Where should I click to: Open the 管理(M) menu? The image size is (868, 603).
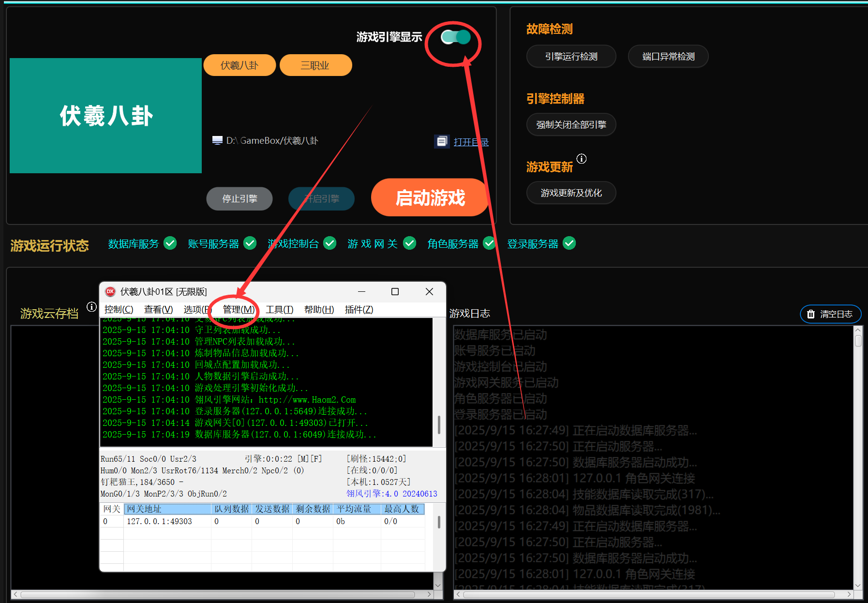click(x=239, y=309)
